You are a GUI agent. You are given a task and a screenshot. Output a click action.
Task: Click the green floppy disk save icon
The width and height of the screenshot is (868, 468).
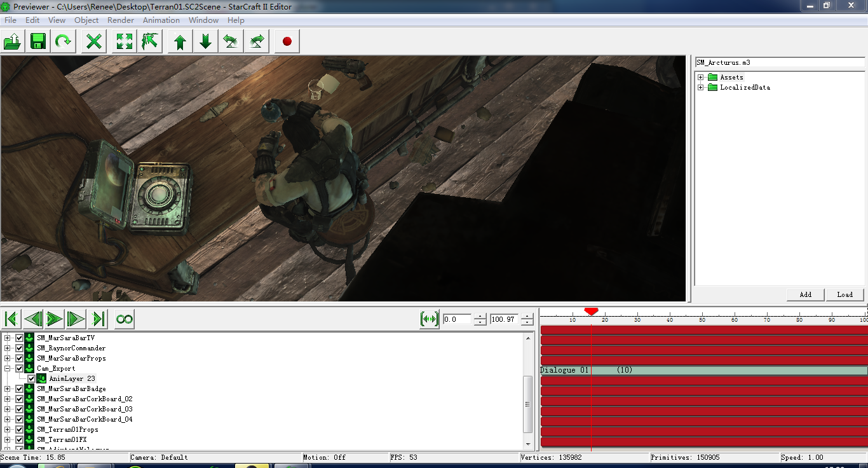pyautogui.click(x=38, y=42)
